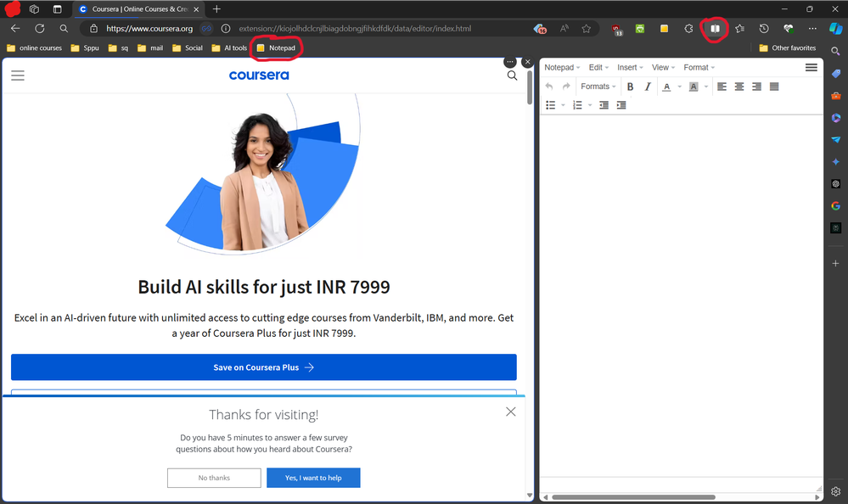Screen dimensions: 848x504
Task: Click the yellow Notepad extension icon
Action: 664,29
